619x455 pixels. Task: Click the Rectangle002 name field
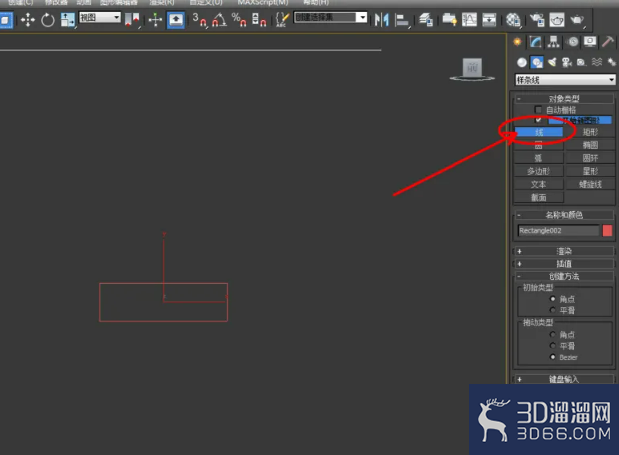[x=559, y=230]
